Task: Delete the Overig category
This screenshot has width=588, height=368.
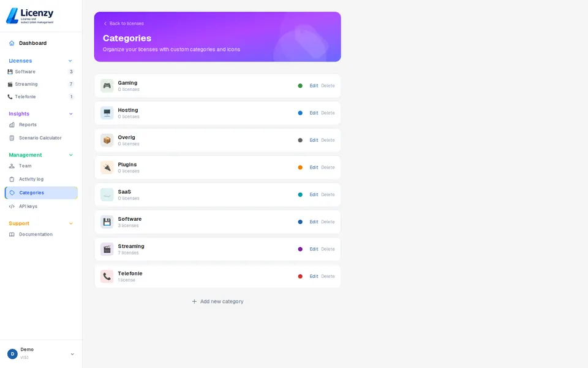Action: [x=328, y=140]
